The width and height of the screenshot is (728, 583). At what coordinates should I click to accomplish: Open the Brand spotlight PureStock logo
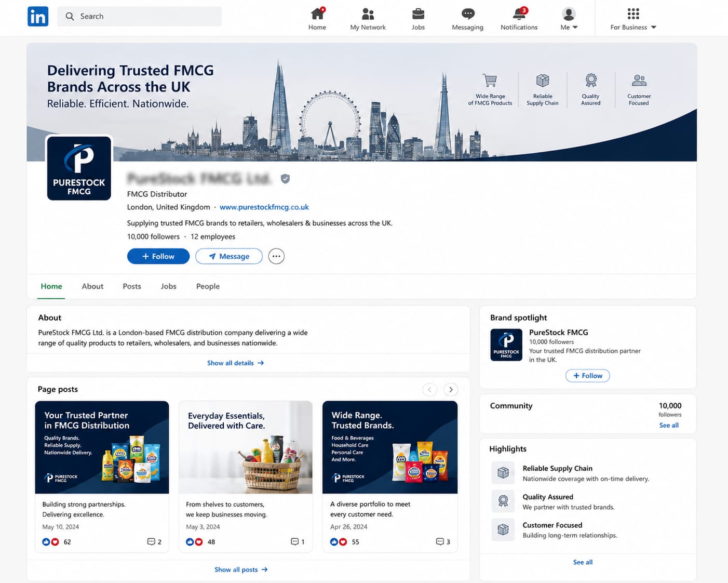(x=506, y=345)
